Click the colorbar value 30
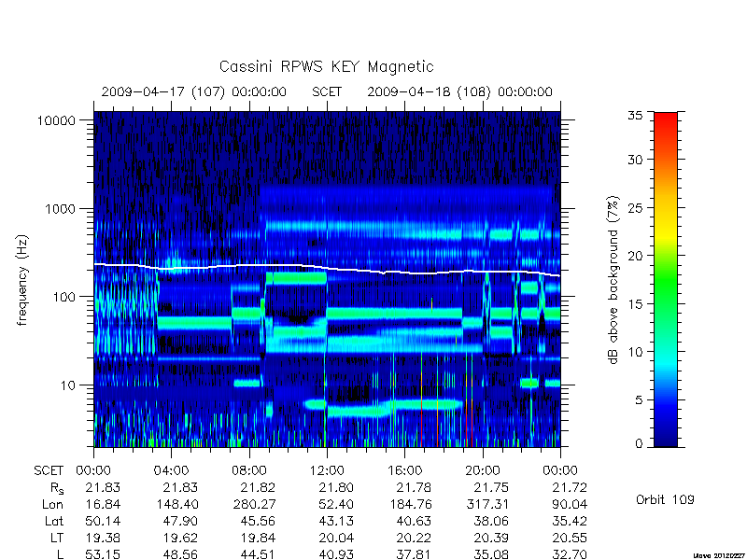Image resolution: width=747 pixels, height=560 pixels. tap(635, 160)
